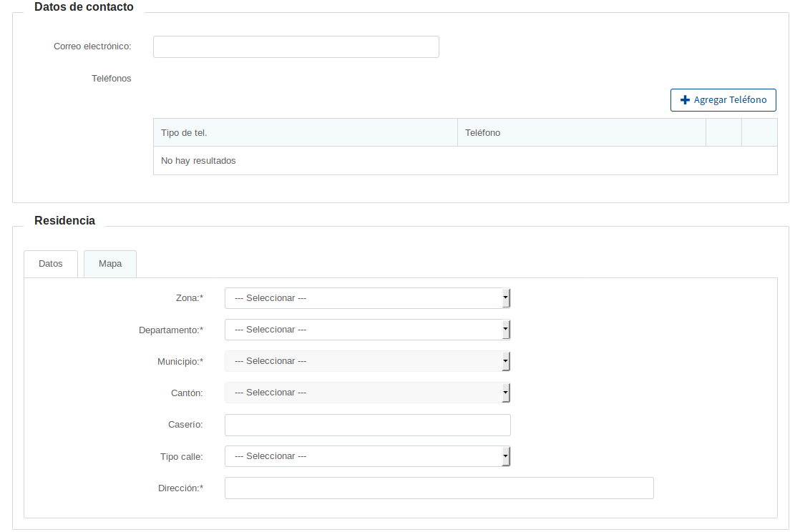Click the Datos de contacto section heading

[x=84, y=7]
